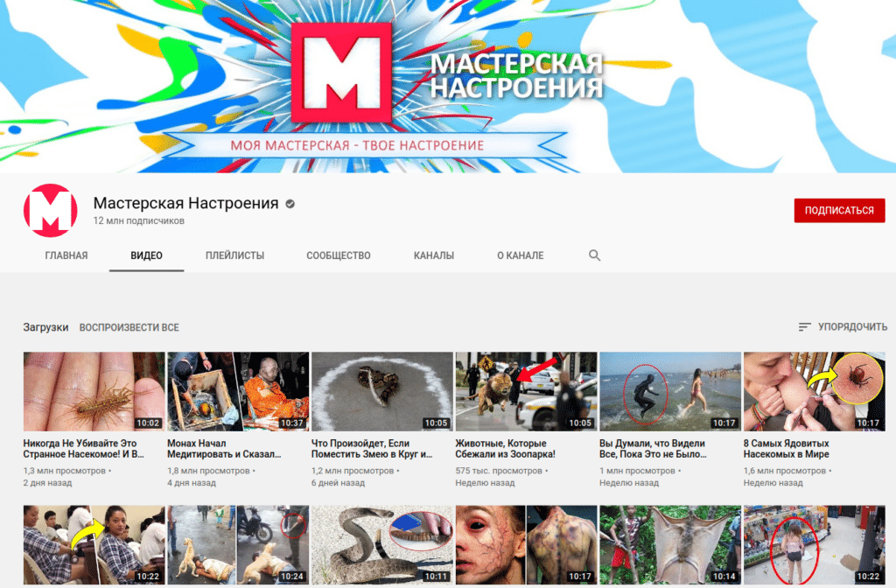Viewport: 896px width, 588px height.
Task: Click the round Мастерская Настроения channel avatar
Action: 51,211
